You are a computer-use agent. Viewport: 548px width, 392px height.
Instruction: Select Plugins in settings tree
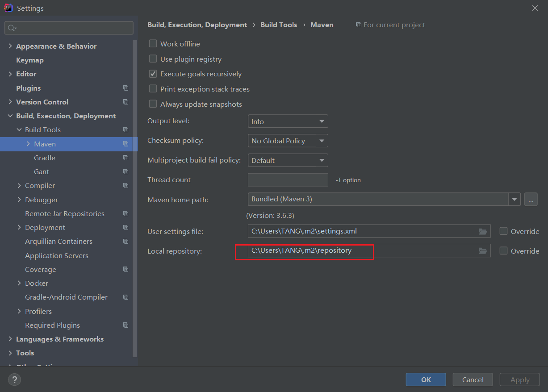29,88
